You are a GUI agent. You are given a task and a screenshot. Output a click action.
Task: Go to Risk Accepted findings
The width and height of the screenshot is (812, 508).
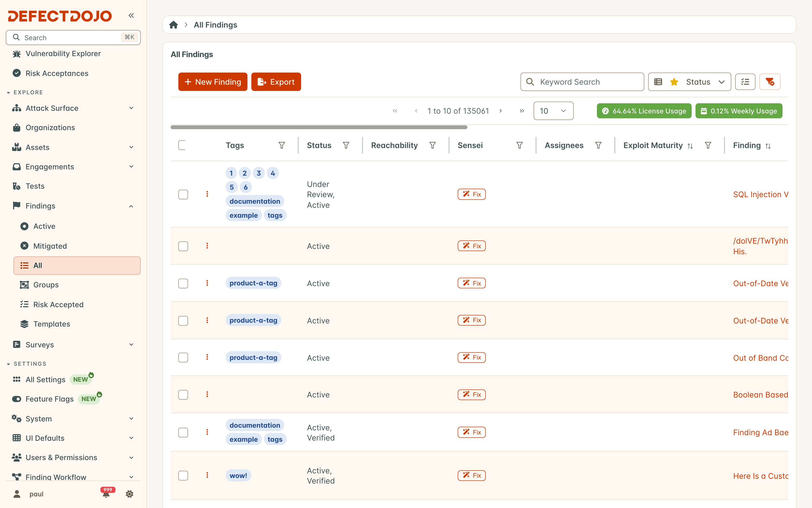point(77,304)
